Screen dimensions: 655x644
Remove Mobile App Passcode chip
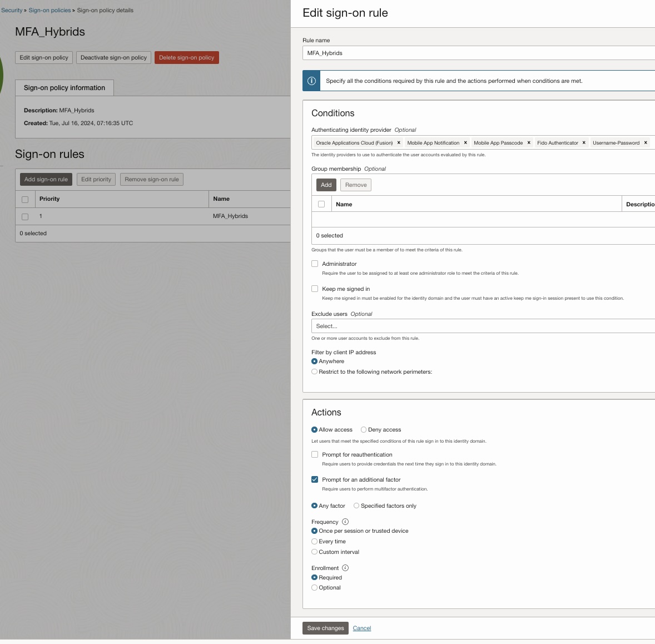pos(529,143)
